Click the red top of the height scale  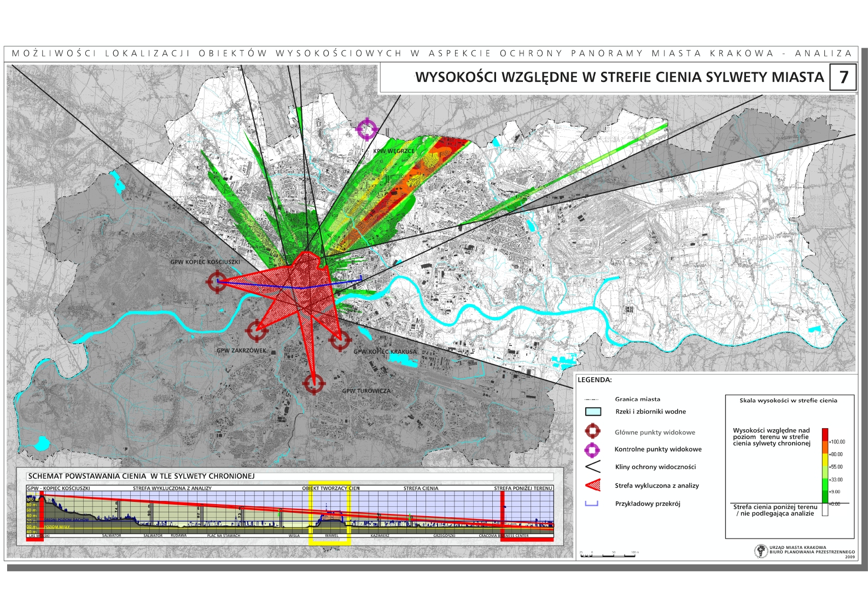click(825, 434)
